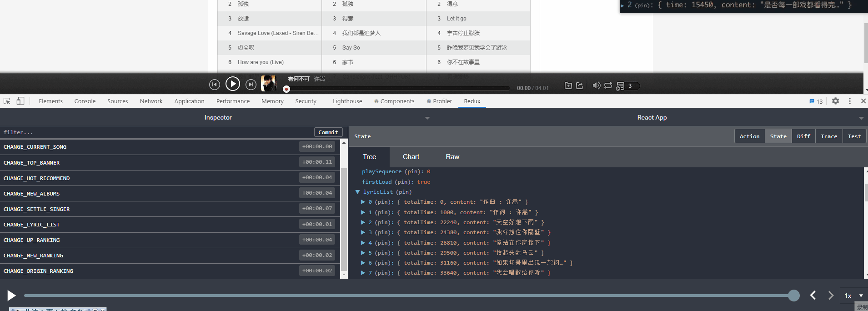Click the music player play button

coord(233,84)
